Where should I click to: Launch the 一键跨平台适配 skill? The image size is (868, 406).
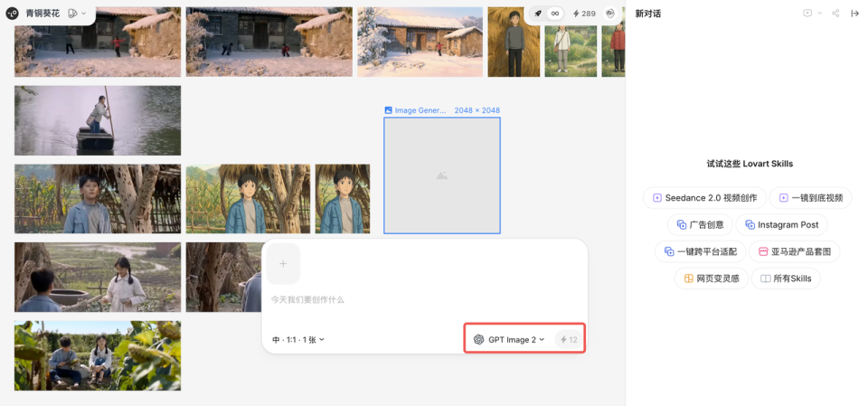700,251
